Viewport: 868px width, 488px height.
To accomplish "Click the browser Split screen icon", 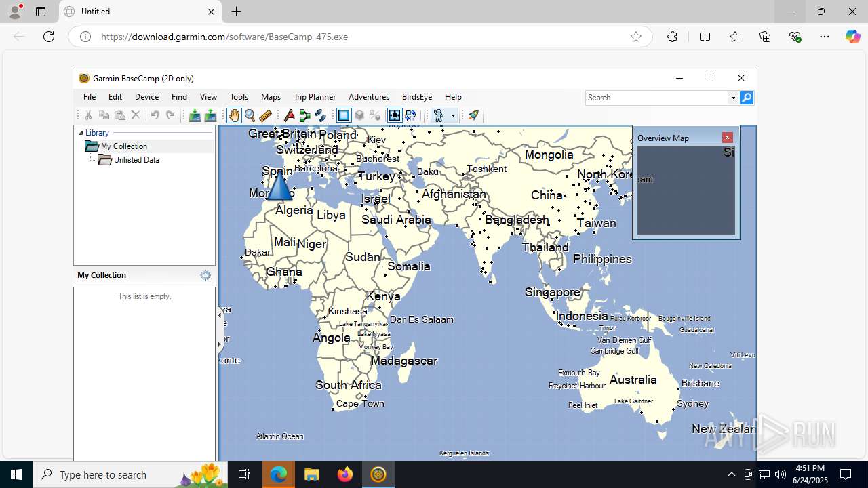I will point(705,37).
